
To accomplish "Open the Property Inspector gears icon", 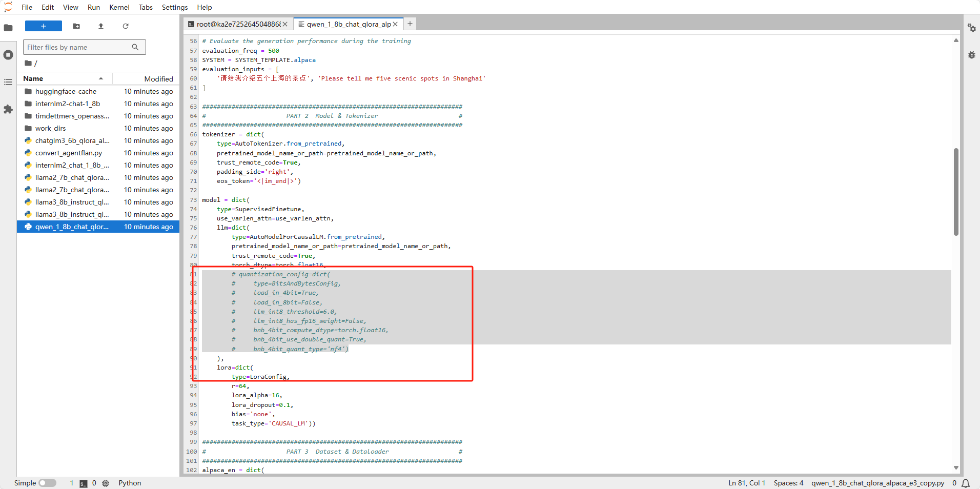I will [x=971, y=28].
